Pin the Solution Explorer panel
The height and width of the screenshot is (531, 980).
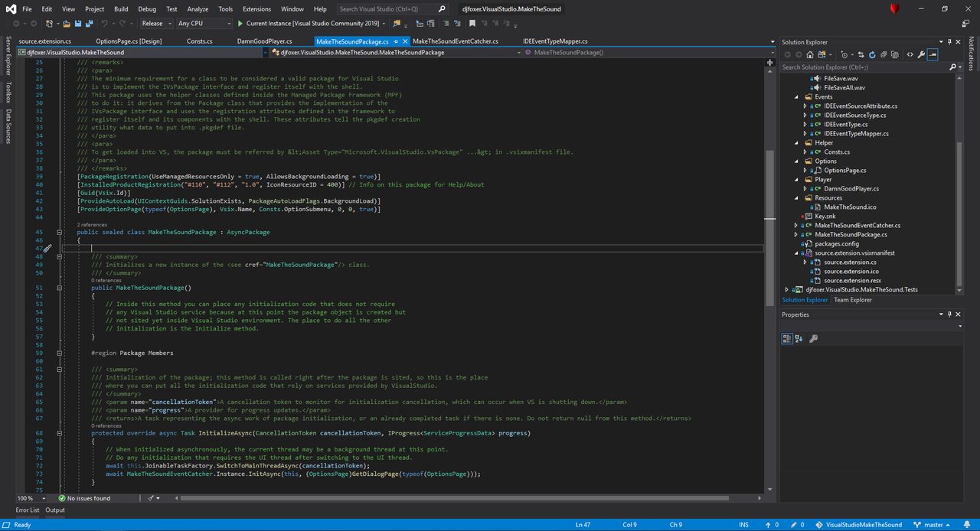click(949, 42)
